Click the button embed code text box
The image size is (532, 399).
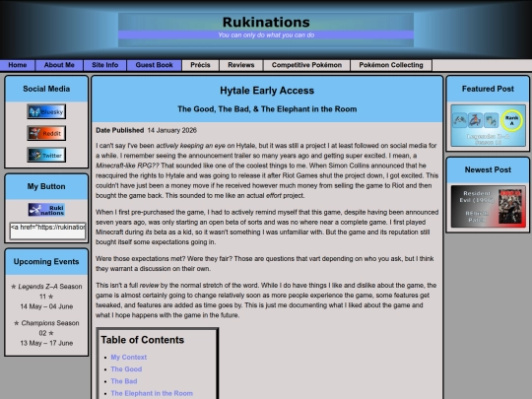(48, 232)
